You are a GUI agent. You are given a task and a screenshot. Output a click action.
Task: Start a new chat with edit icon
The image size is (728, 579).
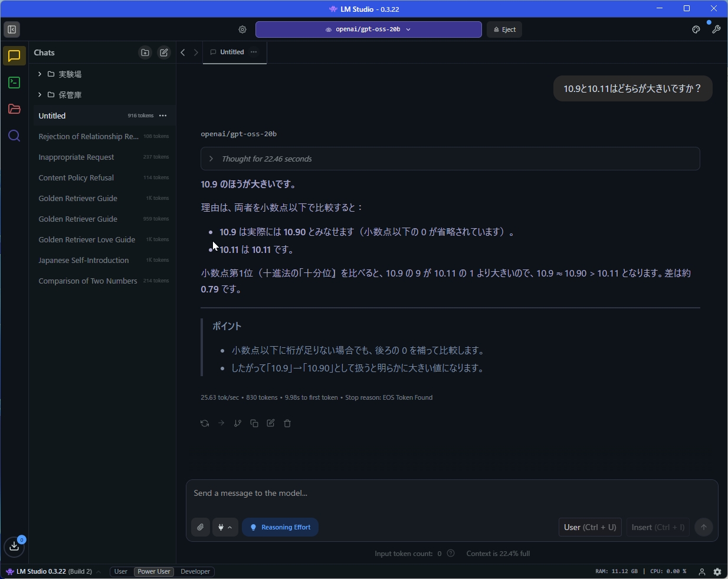[x=164, y=52]
